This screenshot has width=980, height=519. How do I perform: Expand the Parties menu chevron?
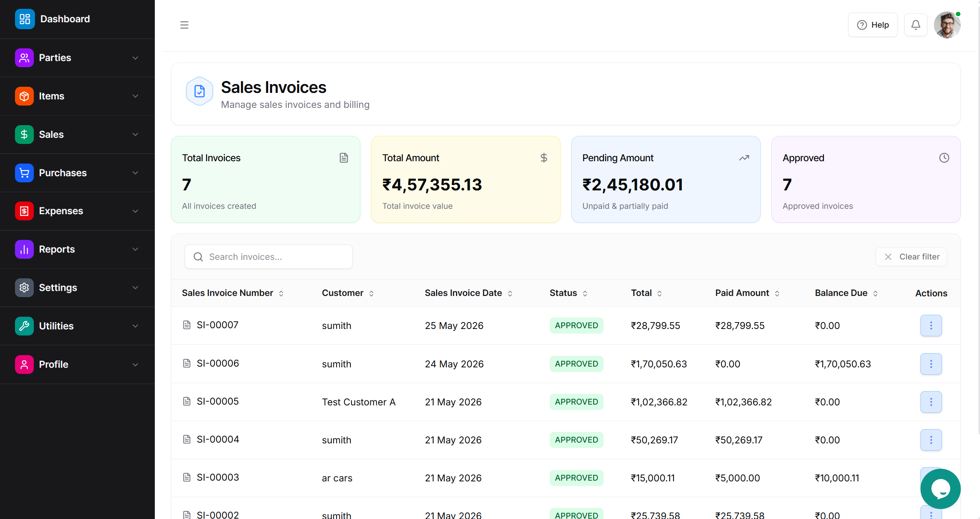(135, 58)
